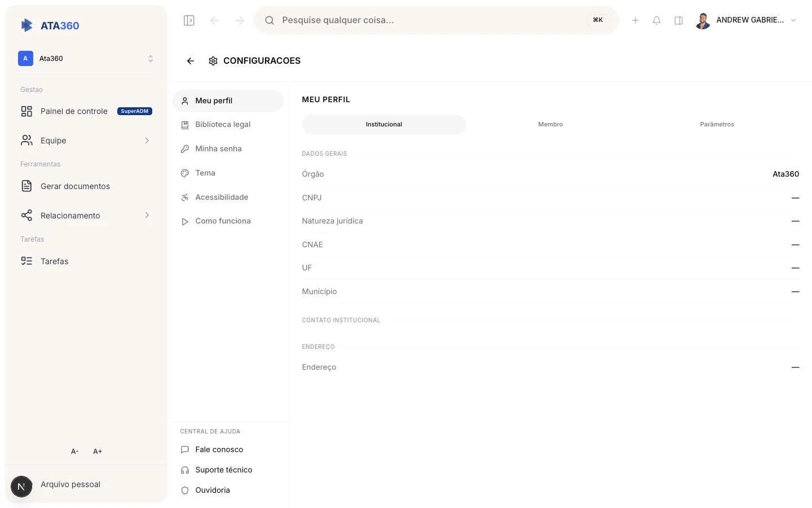Select the Acessibilidade option
812x508 pixels.
(222, 197)
